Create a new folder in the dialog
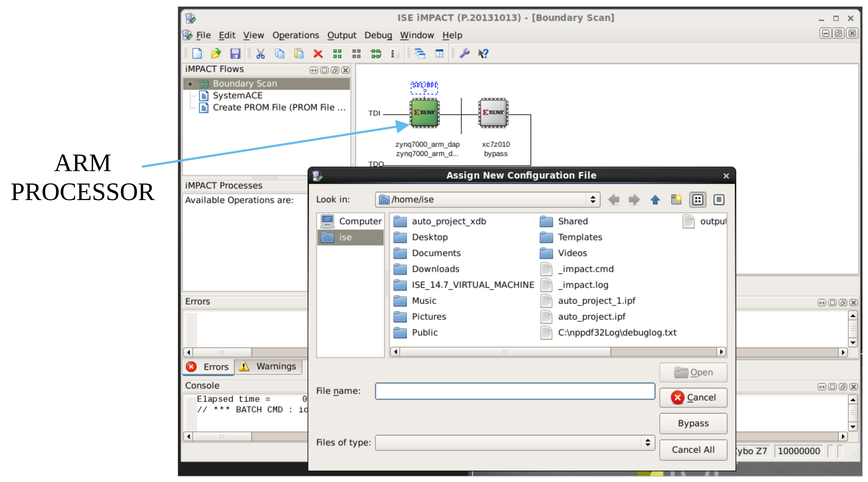868x482 pixels. tap(676, 199)
